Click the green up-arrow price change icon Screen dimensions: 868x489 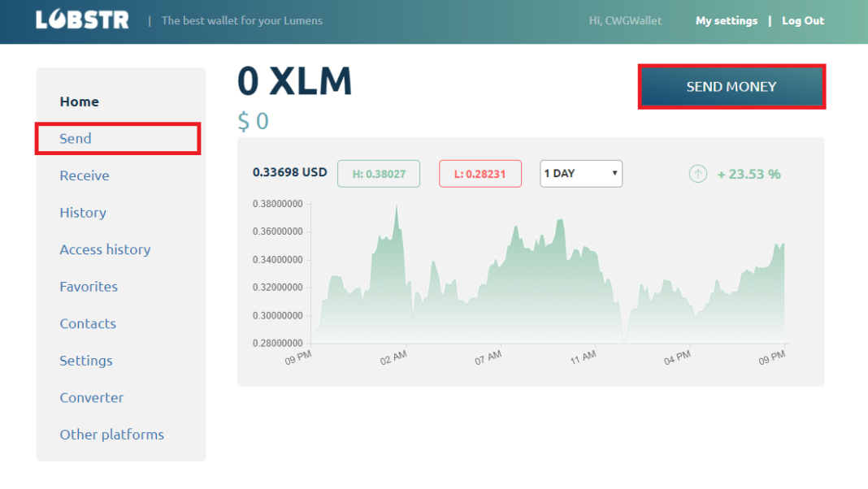click(697, 174)
